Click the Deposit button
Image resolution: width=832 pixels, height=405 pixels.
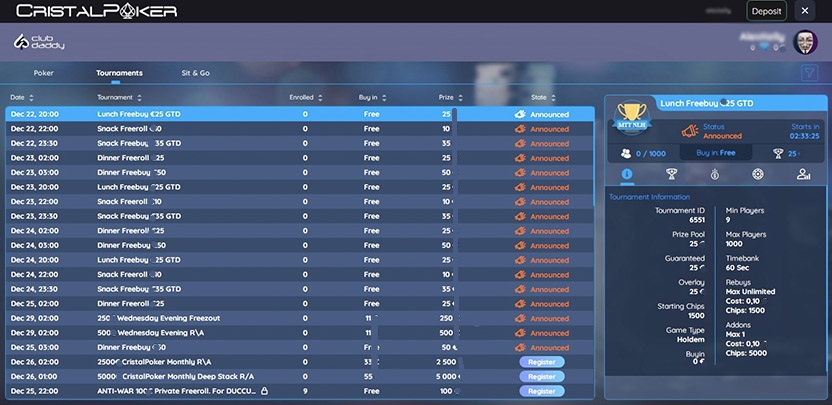tap(766, 11)
